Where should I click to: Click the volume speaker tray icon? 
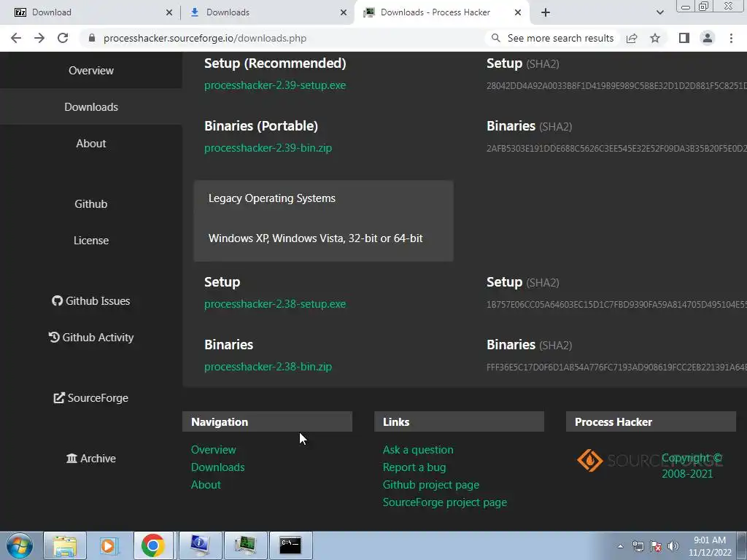(673, 546)
